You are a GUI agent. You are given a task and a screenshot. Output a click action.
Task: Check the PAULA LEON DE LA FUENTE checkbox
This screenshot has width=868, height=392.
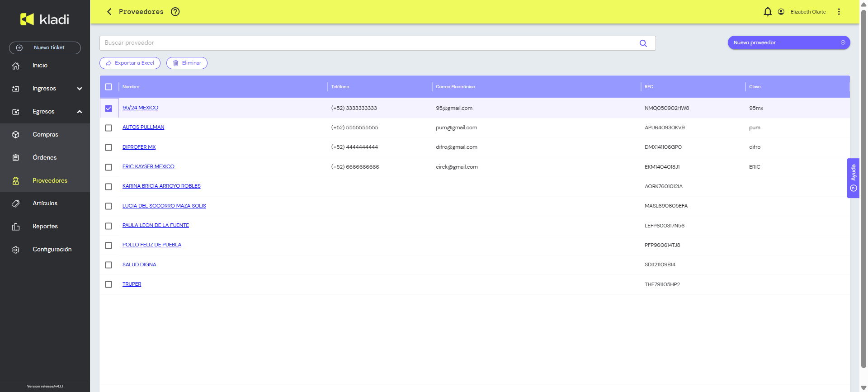click(108, 226)
